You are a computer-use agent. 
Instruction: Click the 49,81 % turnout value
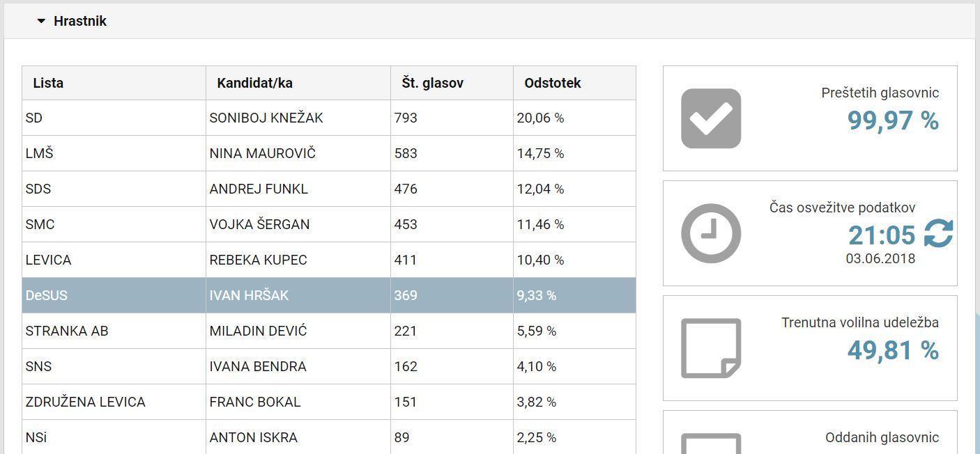click(x=892, y=350)
